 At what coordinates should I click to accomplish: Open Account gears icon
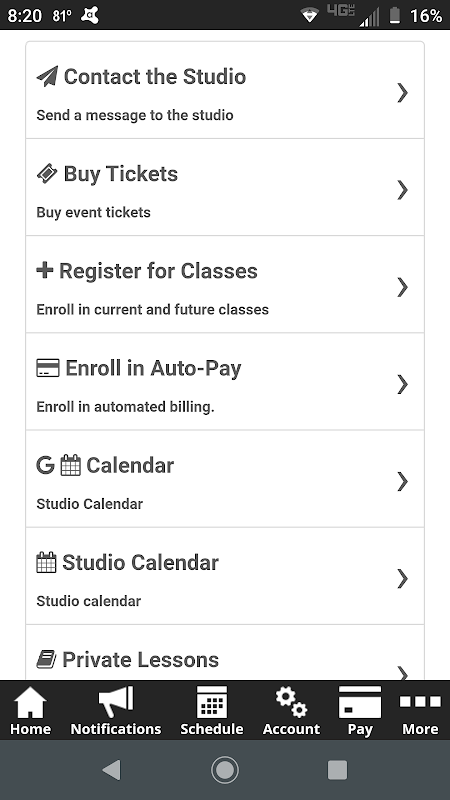[291, 702]
